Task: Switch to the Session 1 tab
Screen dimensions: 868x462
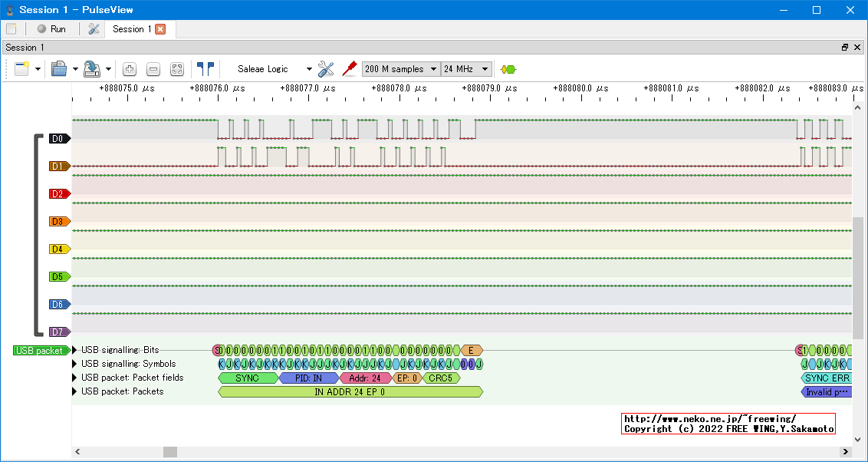Action: coord(132,29)
